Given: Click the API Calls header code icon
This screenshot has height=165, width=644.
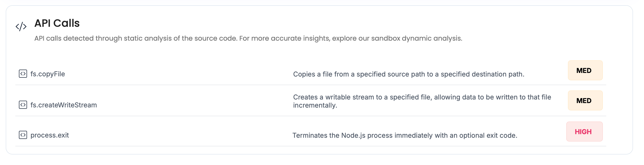Looking at the screenshot, I should (21, 26).
